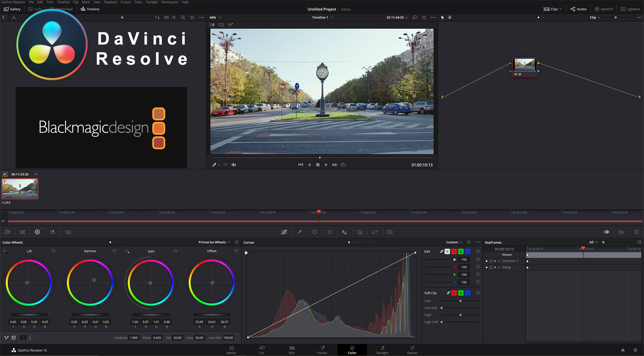Click the loop playback icon
644x356 pixels.
343,165
